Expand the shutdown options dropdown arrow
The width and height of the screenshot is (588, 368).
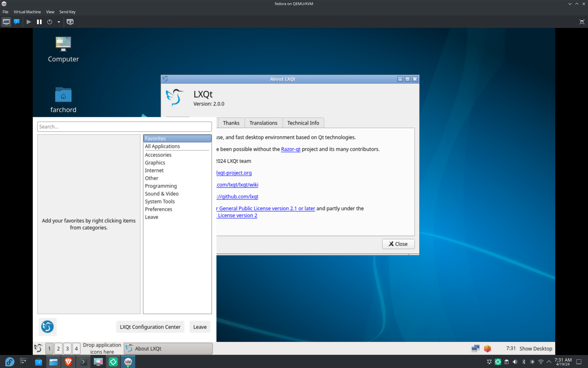pos(59,22)
